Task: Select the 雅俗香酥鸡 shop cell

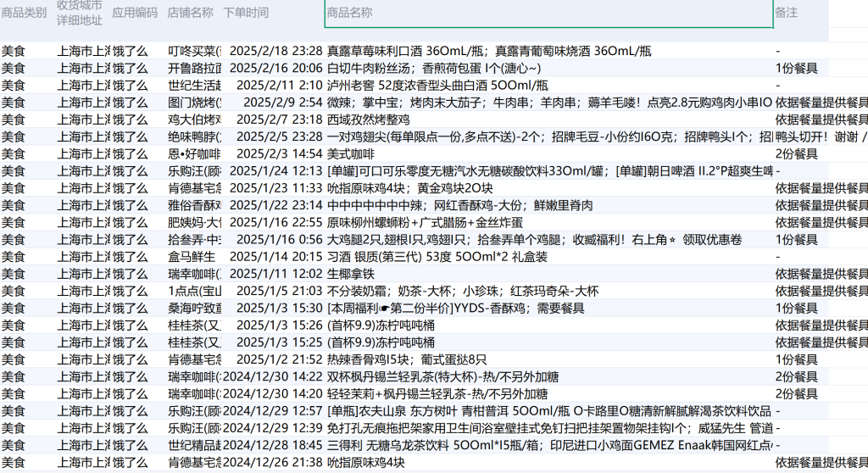Action: (194, 205)
